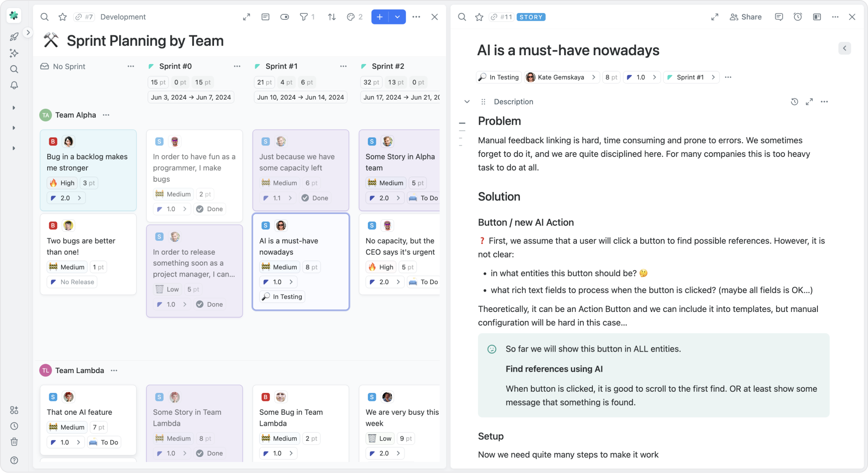Image resolution: width=868 pixels, height=473 pixels.
Task: Open the trash bin icon in the sidebar
Action: 14,441
